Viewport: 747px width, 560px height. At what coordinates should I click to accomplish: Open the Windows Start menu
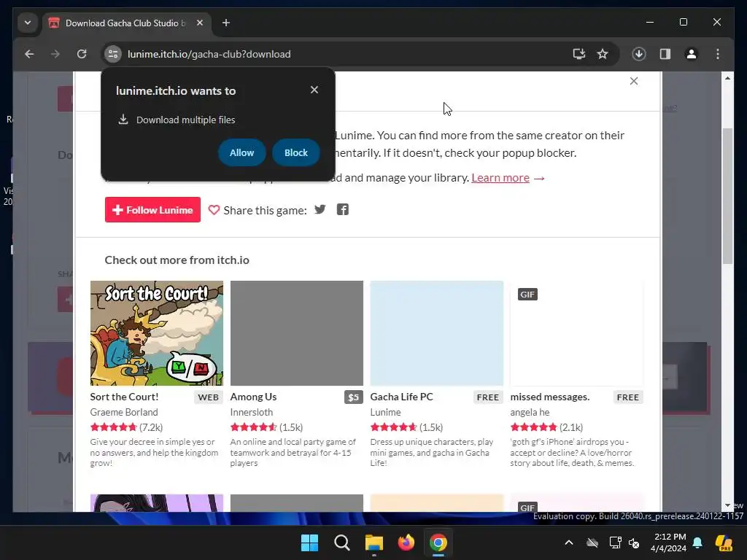click(309, 542)
